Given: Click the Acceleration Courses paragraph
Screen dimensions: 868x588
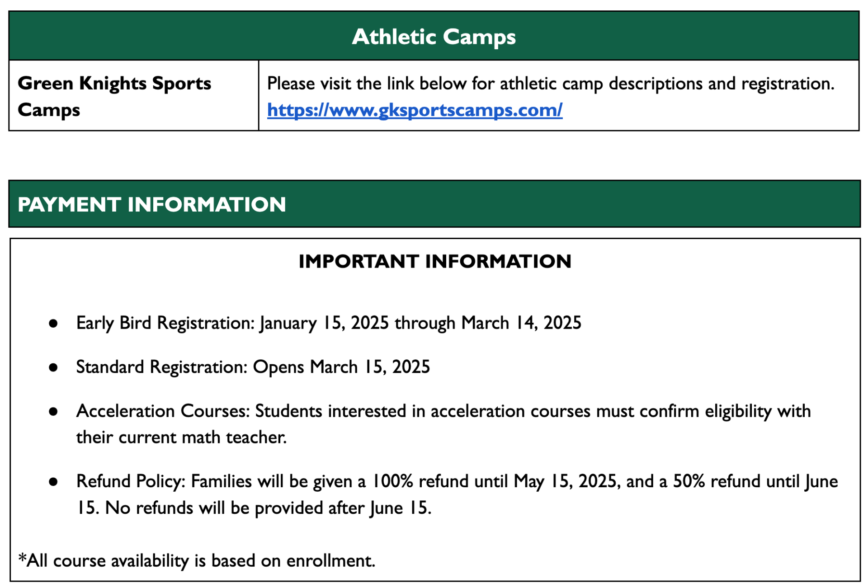Looking at the screenshot, I should pyautogui.click(x=443, y=424).
